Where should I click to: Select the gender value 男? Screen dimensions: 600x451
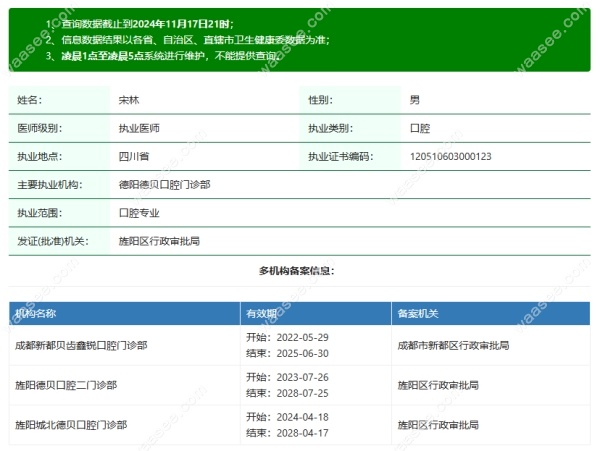tap(415, 100)
